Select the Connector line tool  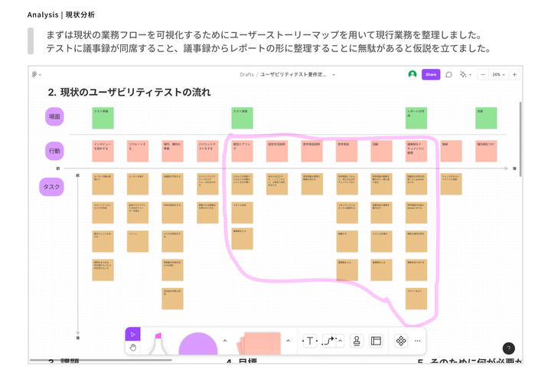click(329, 341)
